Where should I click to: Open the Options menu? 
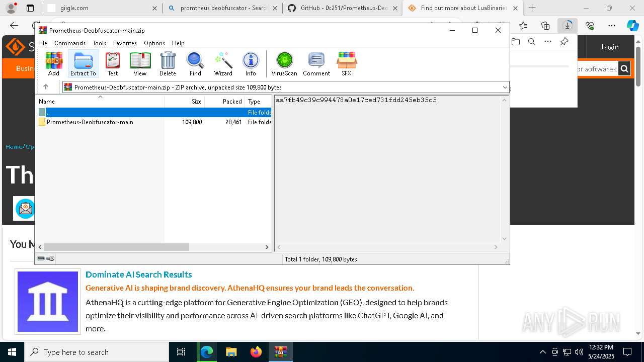pyautogui.click(x=154, y=43)
